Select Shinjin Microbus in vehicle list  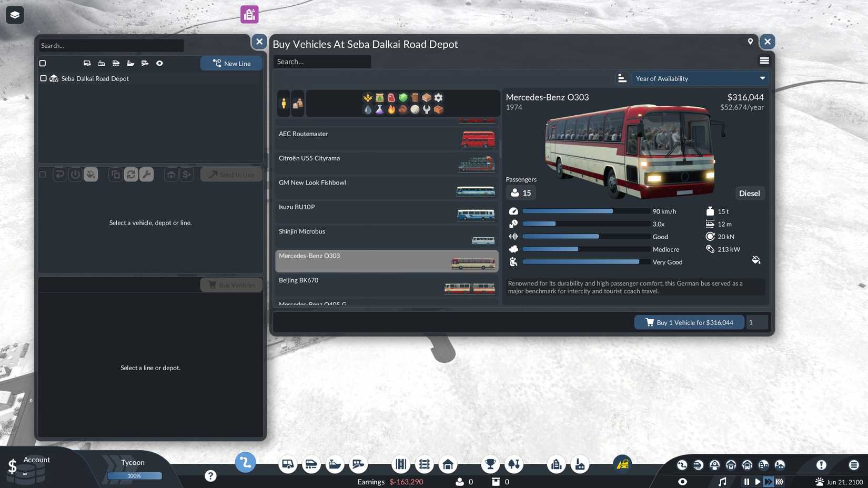point(387,237)
